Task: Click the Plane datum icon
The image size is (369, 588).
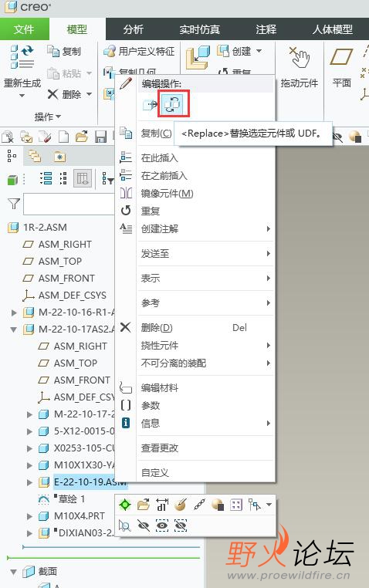Action: [x=341, y=57]
